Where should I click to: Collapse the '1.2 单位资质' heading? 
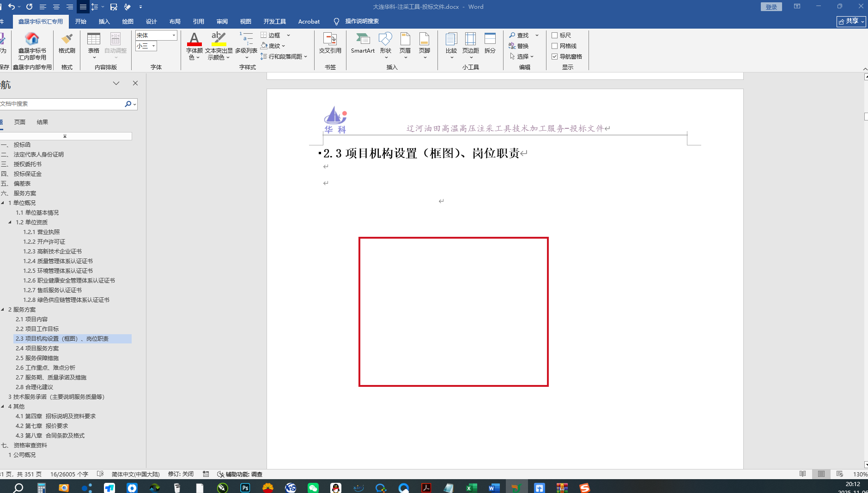(x=10, y=222)
